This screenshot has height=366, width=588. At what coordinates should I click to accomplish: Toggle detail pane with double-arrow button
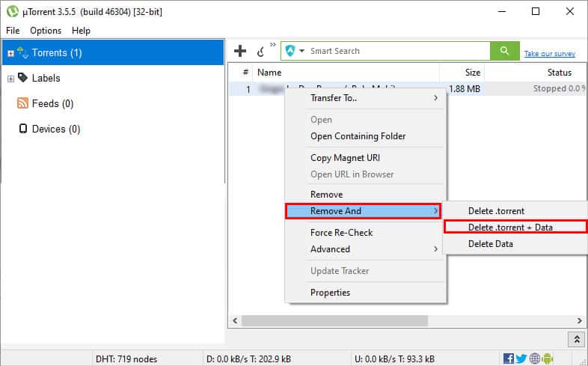tap(577, 339)
